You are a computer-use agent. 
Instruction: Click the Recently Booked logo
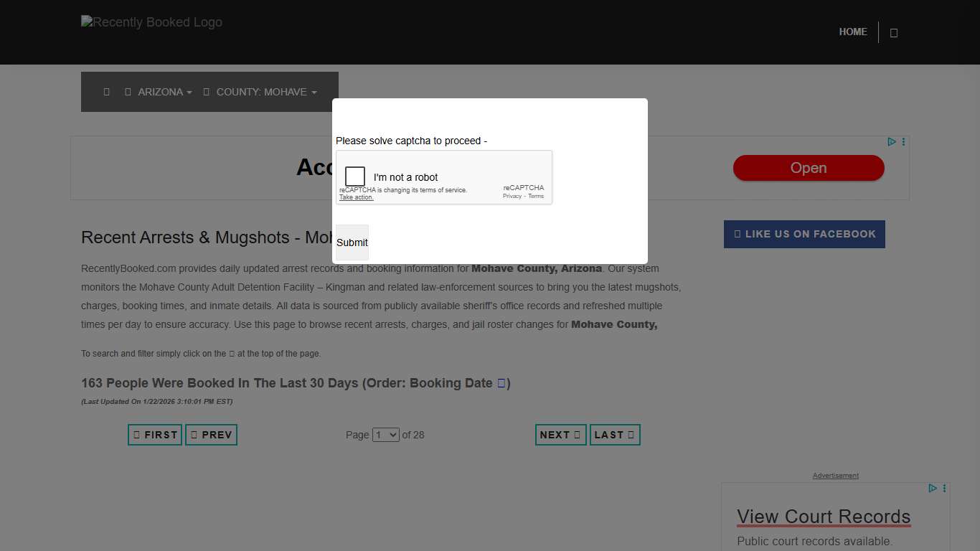pyautogui.click(x=151, y=22)
